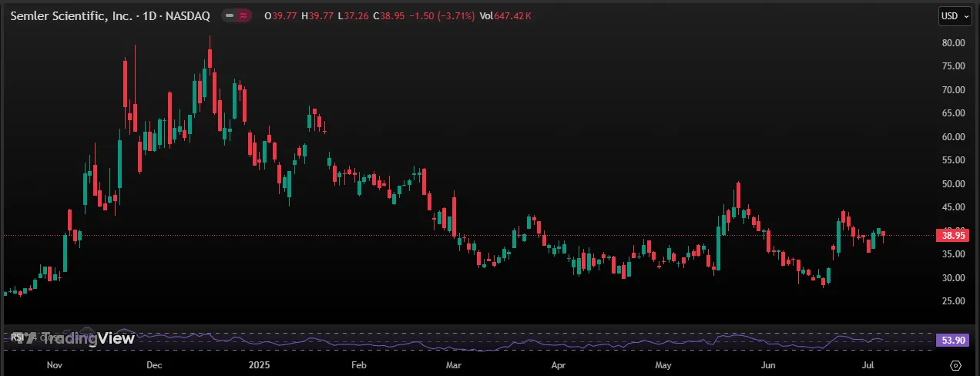Select the 2025 time axis marker
The height and width of the screenshot is (376, 980).
255,364
